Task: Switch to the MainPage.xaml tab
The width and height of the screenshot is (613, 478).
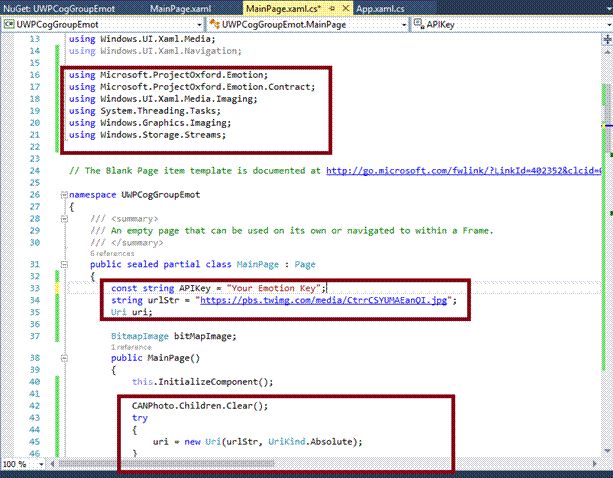Action: (181, 9)
